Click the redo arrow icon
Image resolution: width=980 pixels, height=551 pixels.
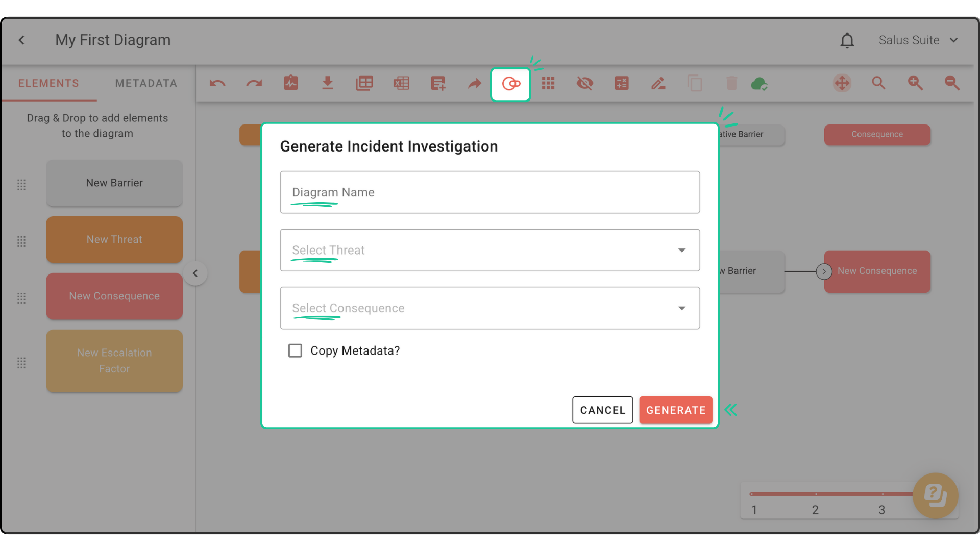click(x=254, y=83)
